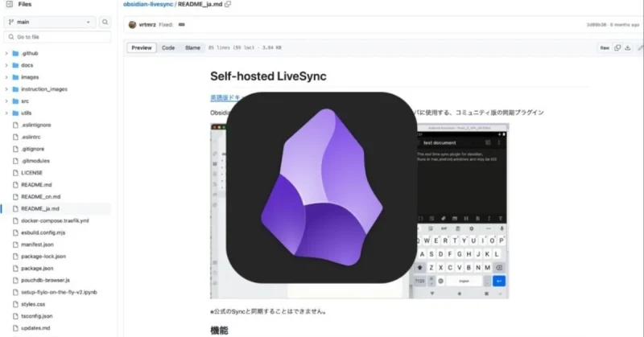Open vrtmrz author profile link
This screenshot has width=644, height=337.
tap(147, 25)
